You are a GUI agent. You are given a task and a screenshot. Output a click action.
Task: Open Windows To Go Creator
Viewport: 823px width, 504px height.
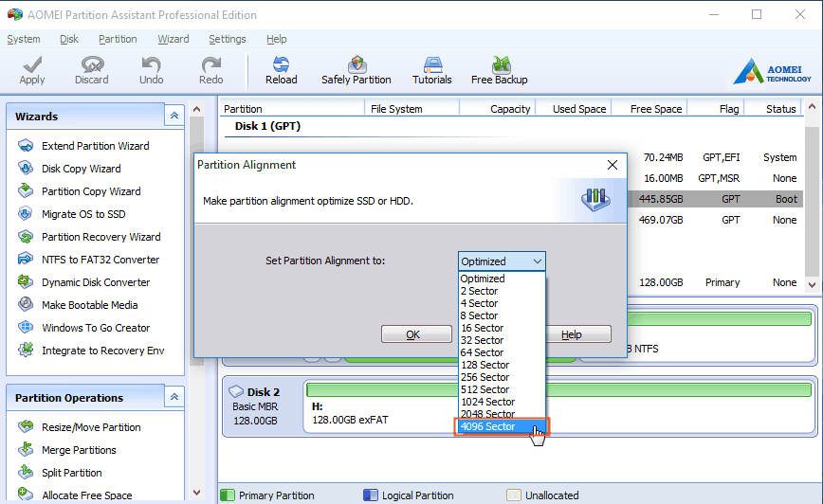click(x=96, y=328)
